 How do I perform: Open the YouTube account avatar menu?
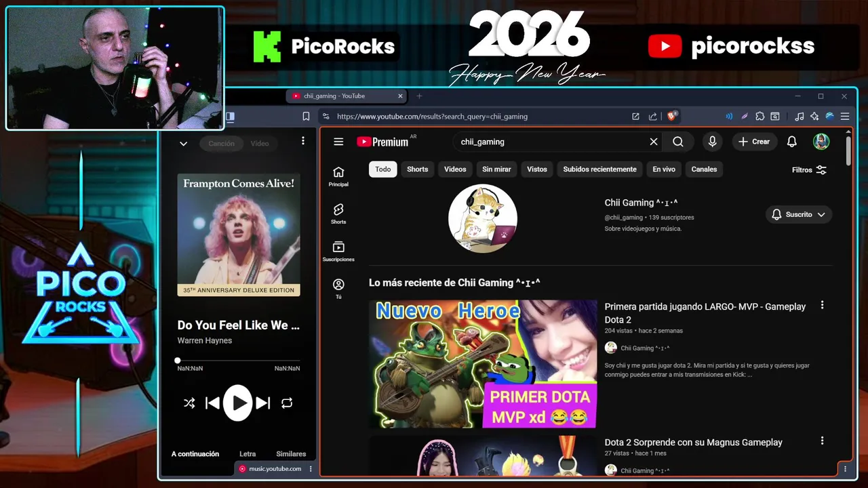(x=821, y=142)
